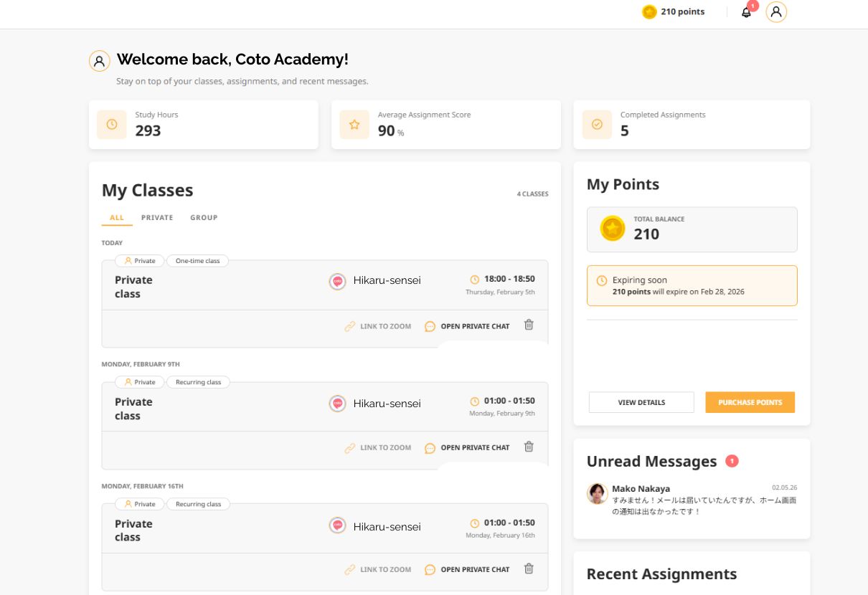Open Hikaru-sensei's avatar on February 16th class
The width and height of the screenshot is (868, 595).
(x=336, y=525)
